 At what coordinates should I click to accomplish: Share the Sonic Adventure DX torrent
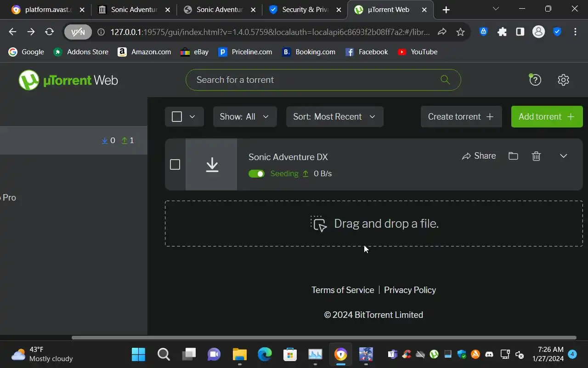pyautogui.click(x=479, y=156)
